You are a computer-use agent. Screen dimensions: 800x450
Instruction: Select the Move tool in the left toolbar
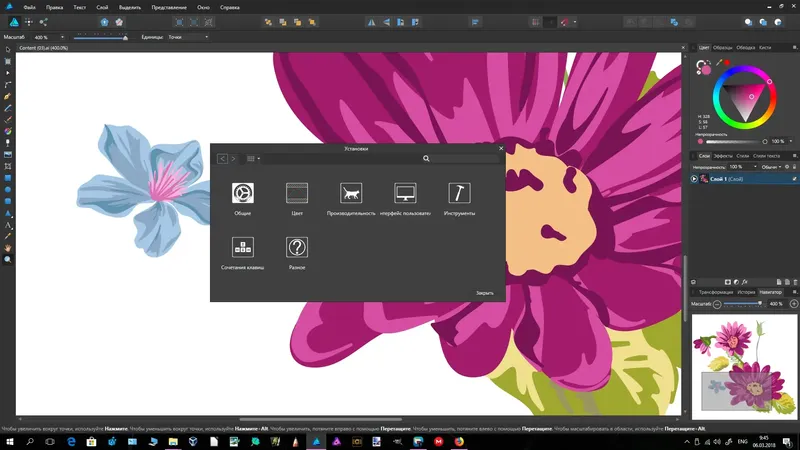coord(8,50)
